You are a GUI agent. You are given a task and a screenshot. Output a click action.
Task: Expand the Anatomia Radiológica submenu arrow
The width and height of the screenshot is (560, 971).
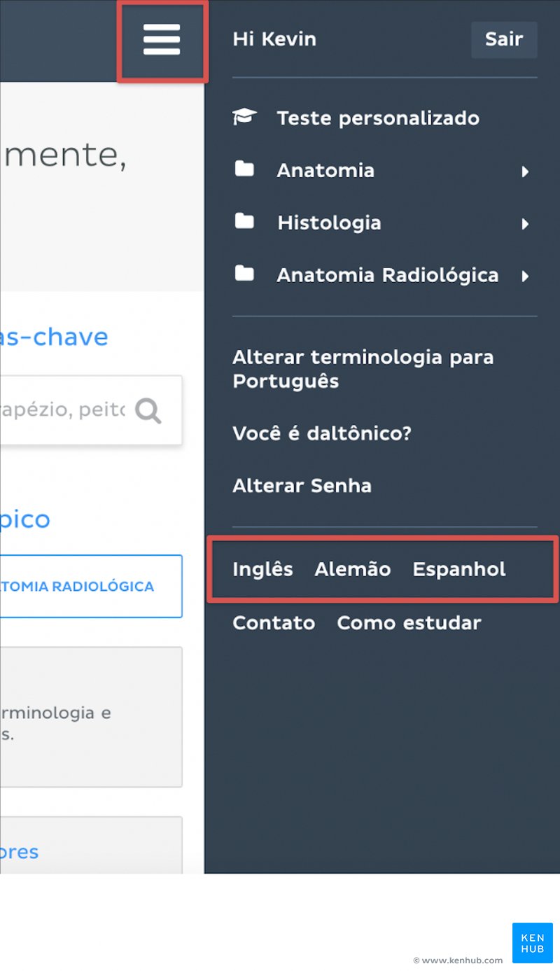[x=525, y=277]
